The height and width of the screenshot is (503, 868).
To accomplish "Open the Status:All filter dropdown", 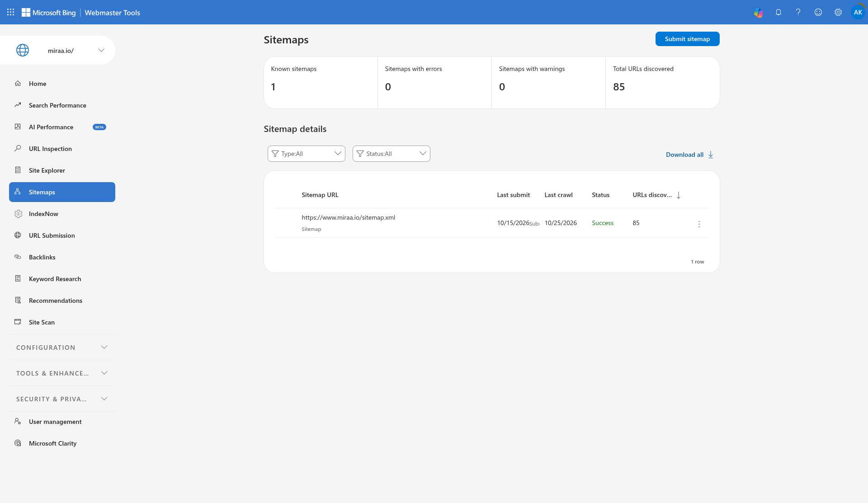I will tap(392, 154).
